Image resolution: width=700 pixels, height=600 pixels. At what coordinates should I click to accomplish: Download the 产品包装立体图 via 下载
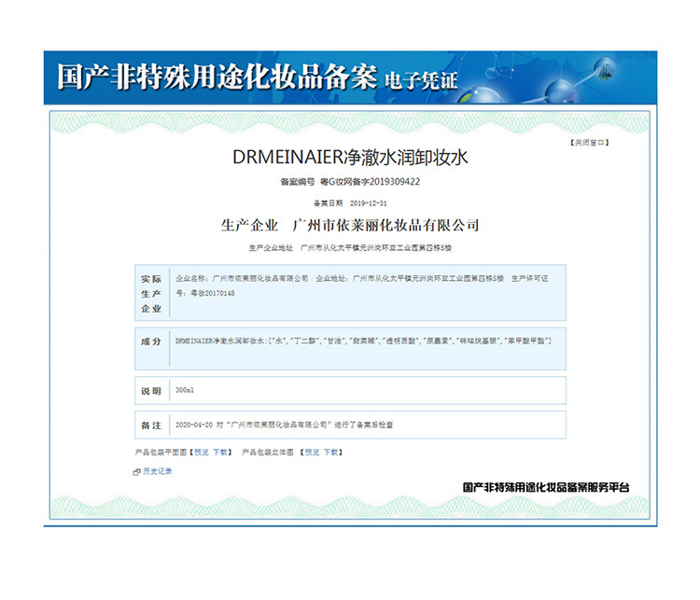(x=330, y=453)
